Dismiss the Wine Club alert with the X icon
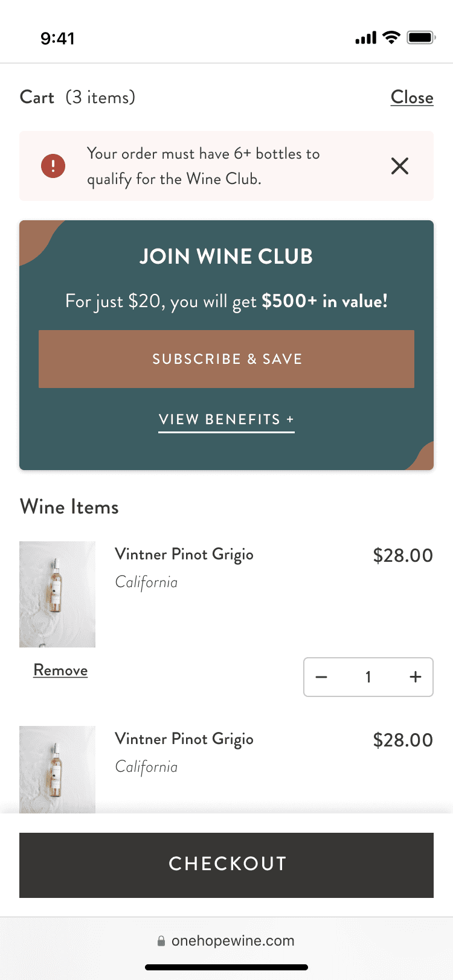The image size is (453, 980). [400, 166]
